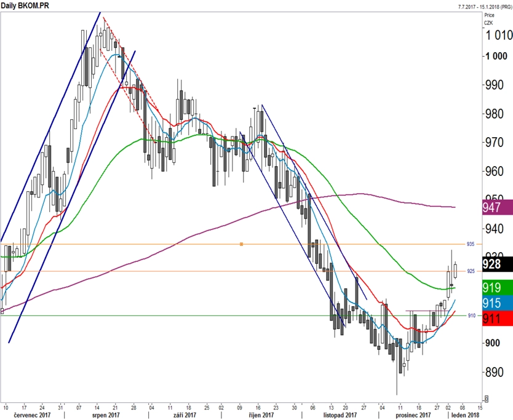Click the small scale-lock icon below price axis
This screenshot has width=513, height=420.
tap(487, 398)
